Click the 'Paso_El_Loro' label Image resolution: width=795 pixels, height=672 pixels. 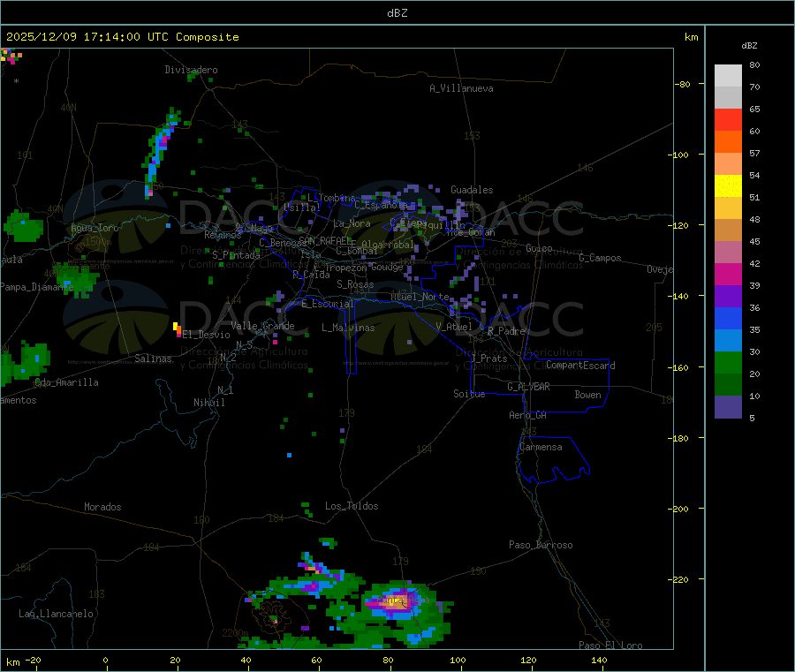(610, 646)
